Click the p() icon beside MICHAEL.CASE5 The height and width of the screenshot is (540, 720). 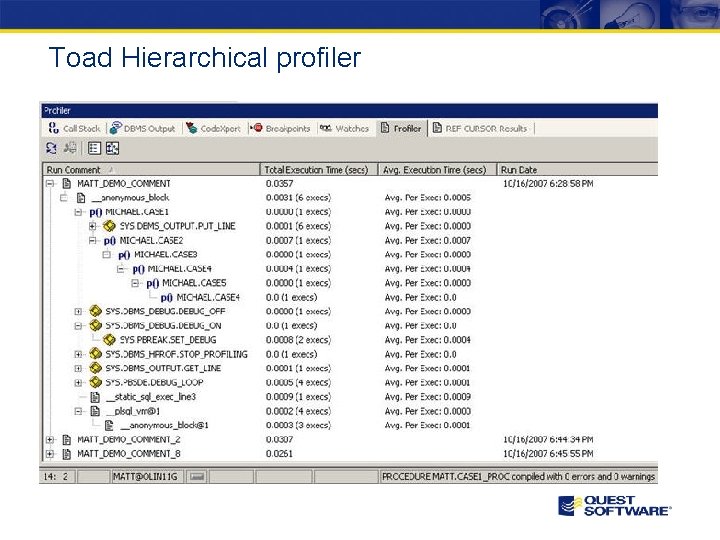pyautogui.click(x=152, y=283)
